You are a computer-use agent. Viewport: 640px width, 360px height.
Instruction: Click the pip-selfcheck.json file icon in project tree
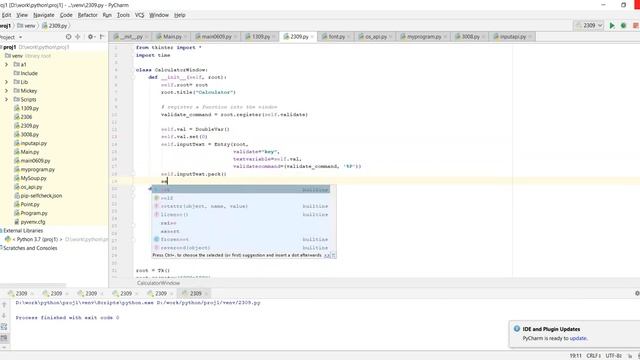17,196
